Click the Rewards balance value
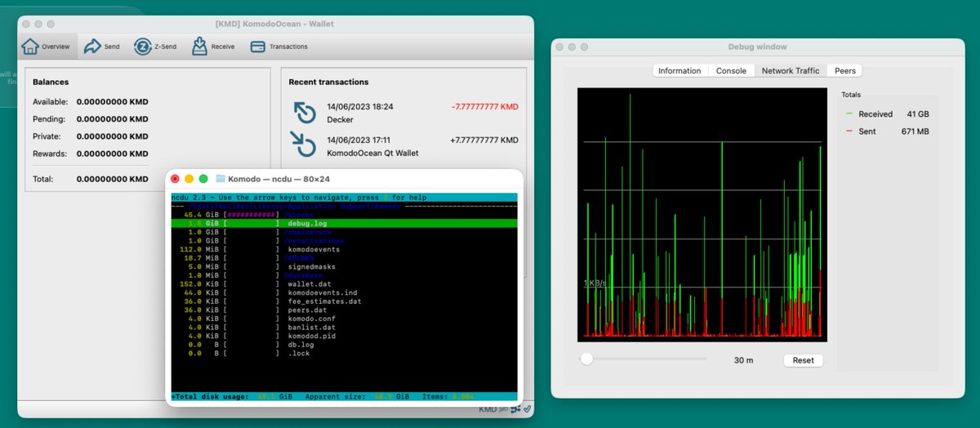The image size is (980, 428). 113,154
